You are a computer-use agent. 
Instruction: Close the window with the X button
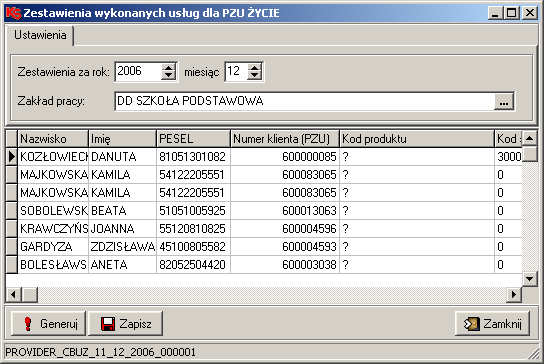530,13
